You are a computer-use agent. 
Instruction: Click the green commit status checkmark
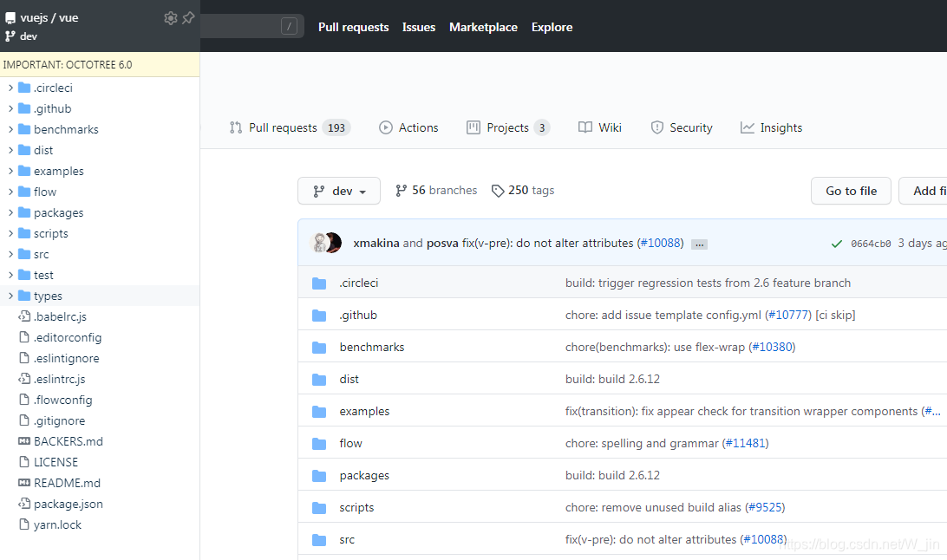[x=837, y=244]
